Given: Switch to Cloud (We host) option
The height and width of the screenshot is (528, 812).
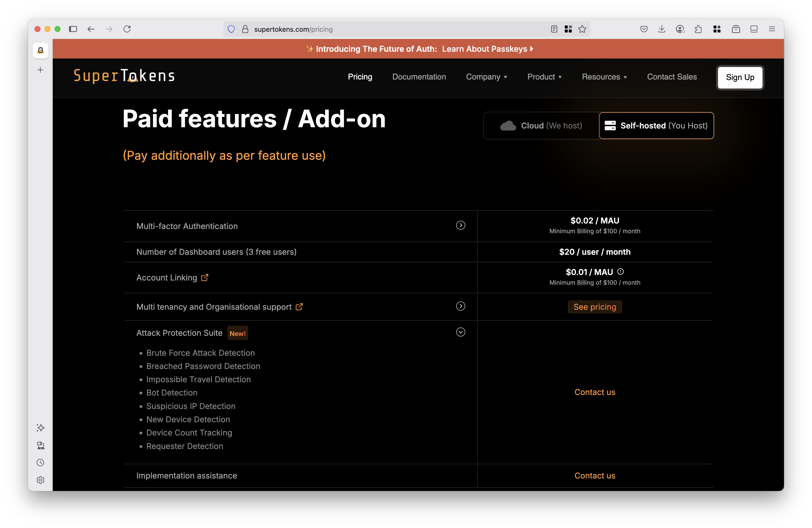Looking at the screenshot, I should (x=541, y=126).
